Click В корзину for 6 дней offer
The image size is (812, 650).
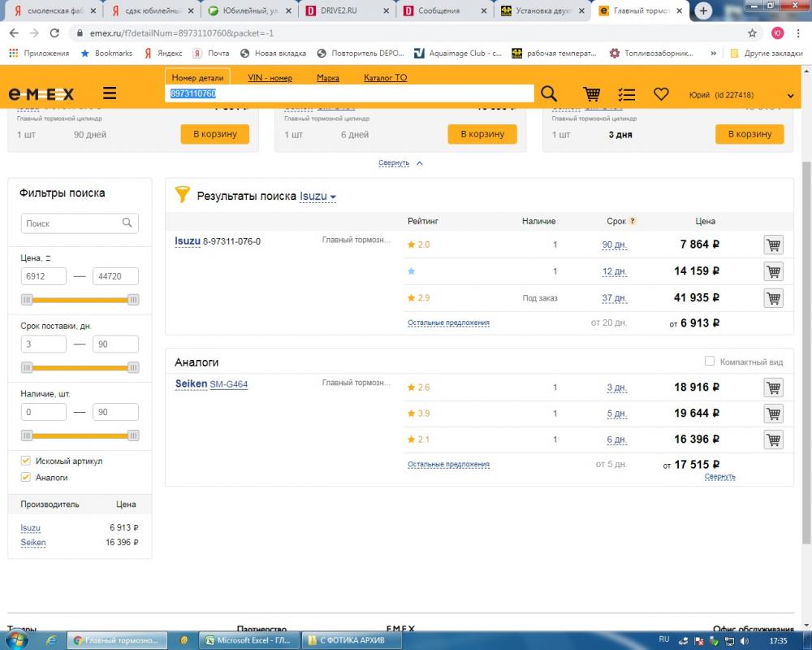tap(482, 134)
